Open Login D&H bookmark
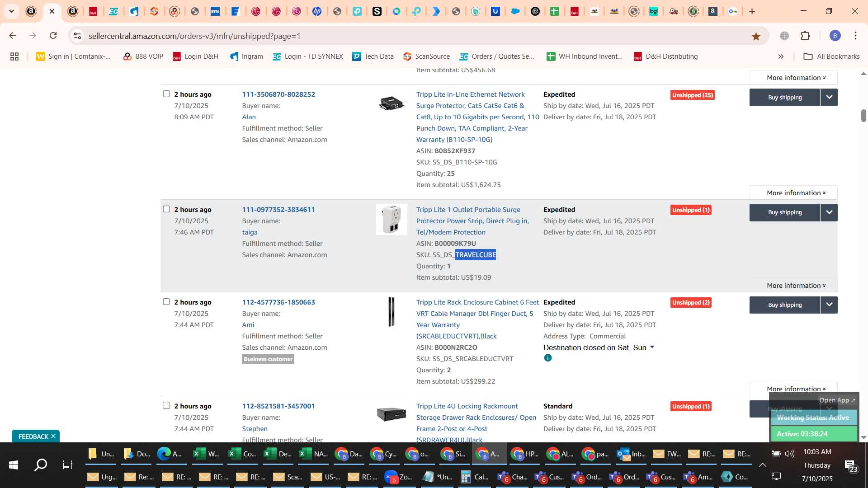Image resolution: width=868 pixels, height=488 pixels. 196,56
